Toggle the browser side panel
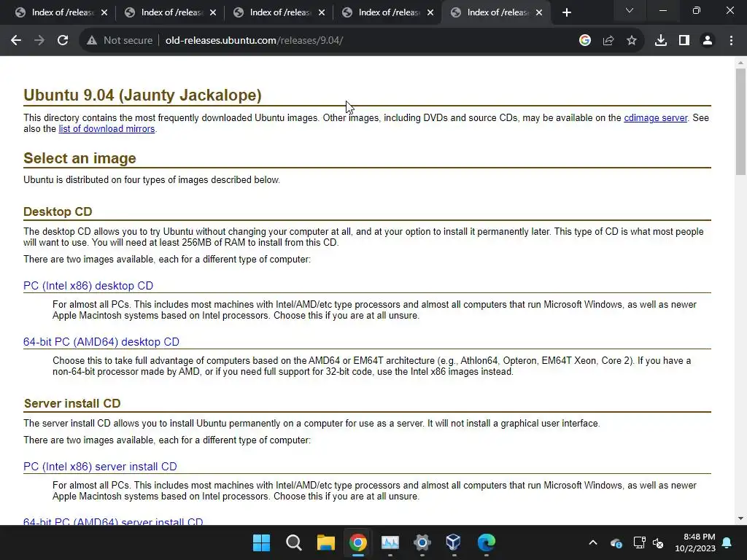 point(684,41)
